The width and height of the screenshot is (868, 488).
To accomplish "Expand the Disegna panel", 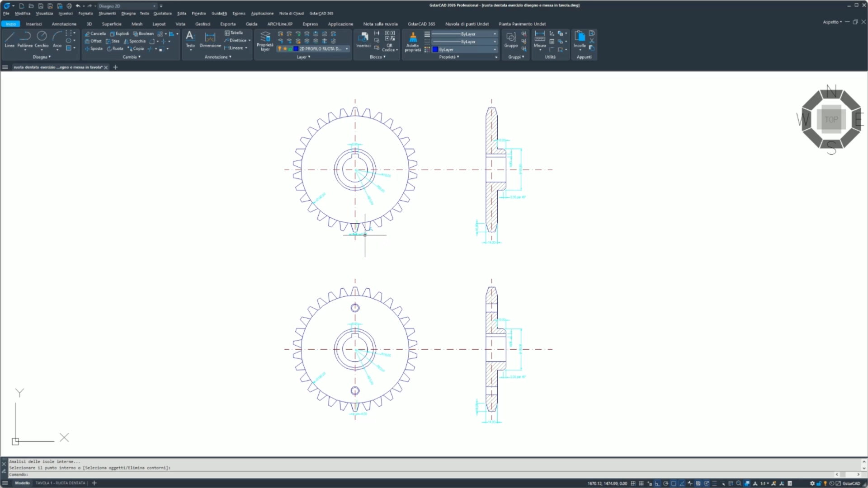I will [42, 57].
